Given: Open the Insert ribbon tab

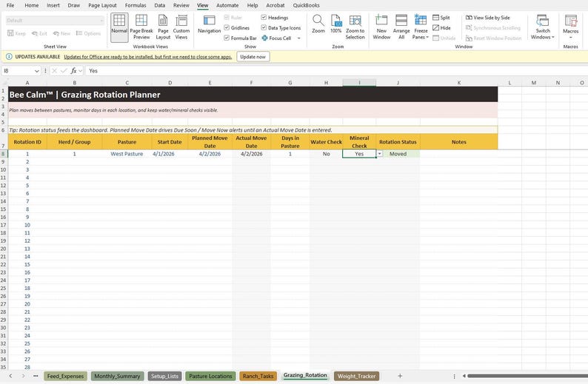Looking at the screenshot, I should [53, 5].
